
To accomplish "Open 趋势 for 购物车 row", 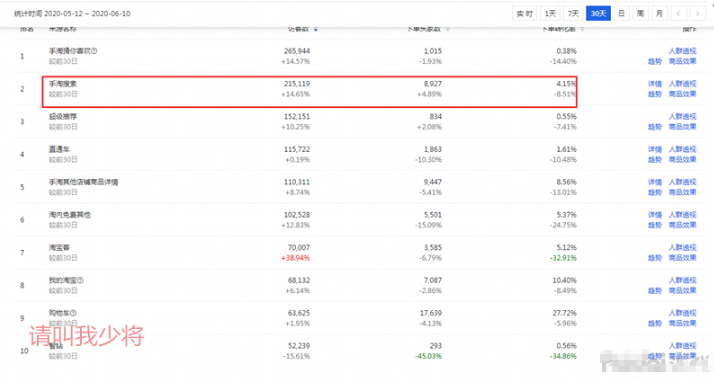I will coord(655,324).
